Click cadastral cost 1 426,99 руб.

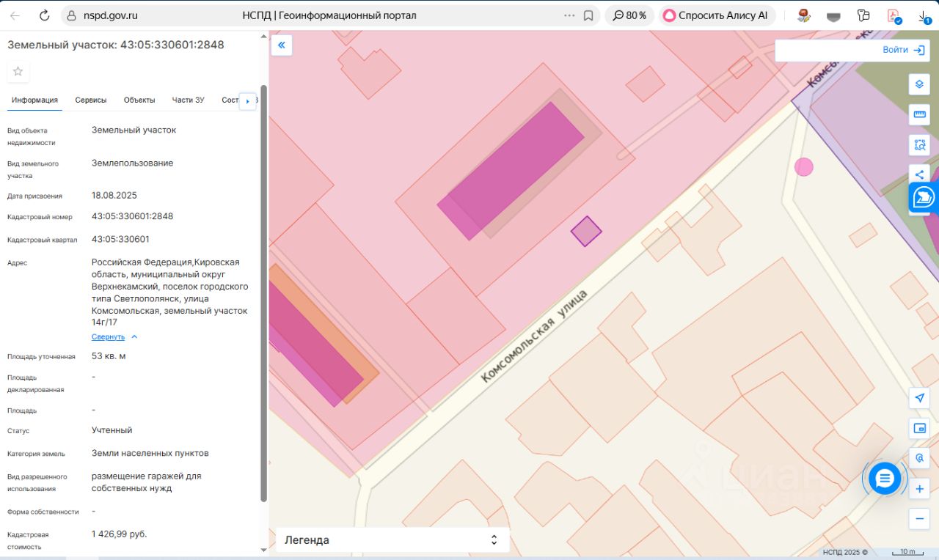(120, 534)
